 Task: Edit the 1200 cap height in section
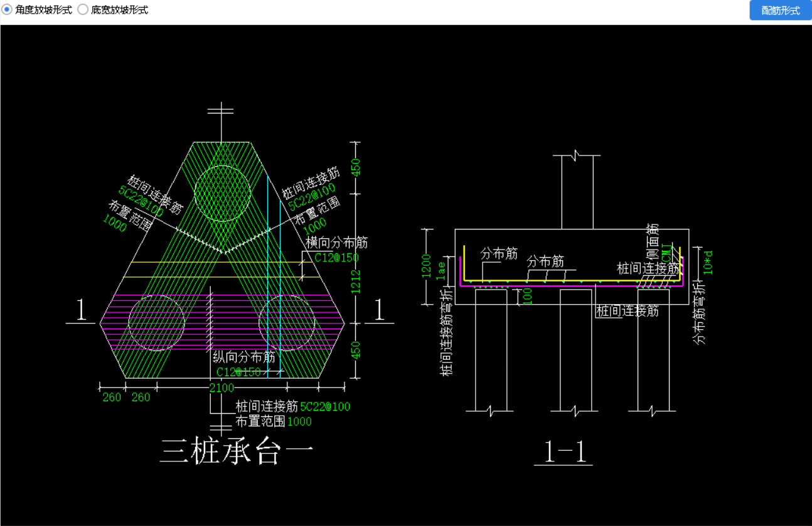(x=427, y=266)
